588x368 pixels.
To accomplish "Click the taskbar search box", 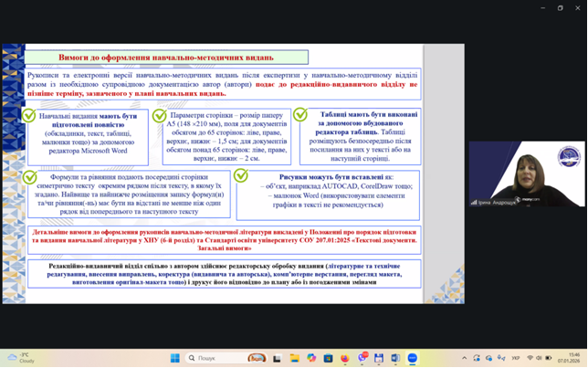I will click(212, 358).
